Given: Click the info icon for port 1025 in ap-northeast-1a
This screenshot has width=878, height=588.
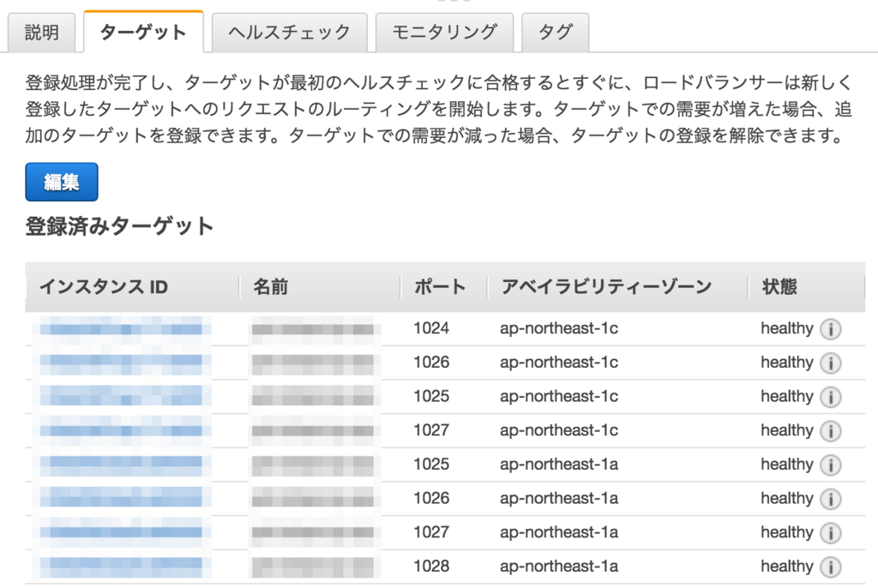Looking at the screenshot, I should pyautogui.click(x=829, y=465).
